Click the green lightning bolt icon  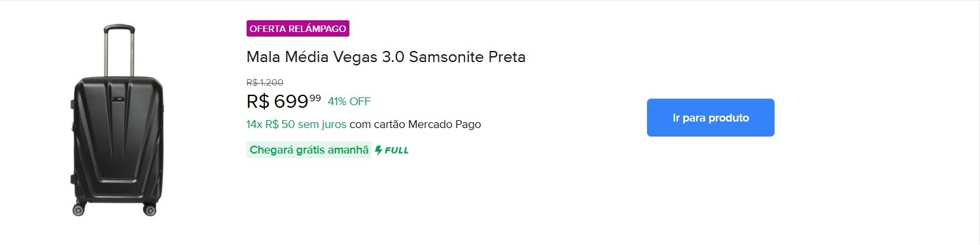(x=378, y=150)
